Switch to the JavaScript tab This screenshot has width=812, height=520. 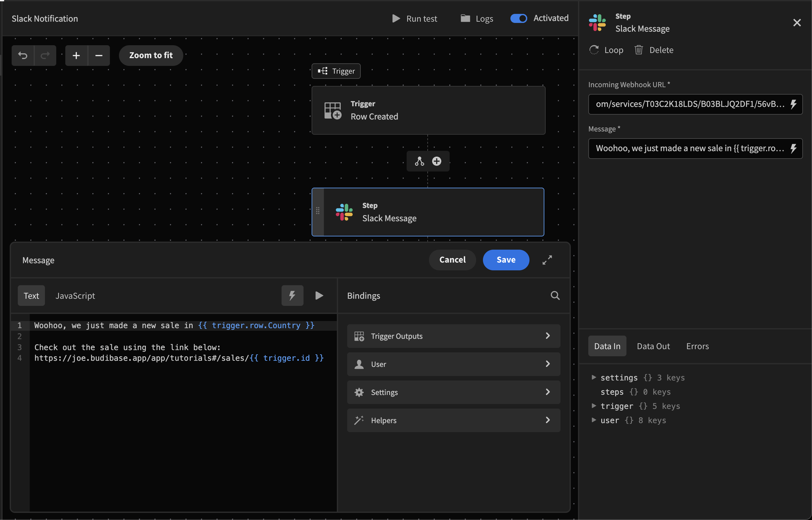[75, 296]
